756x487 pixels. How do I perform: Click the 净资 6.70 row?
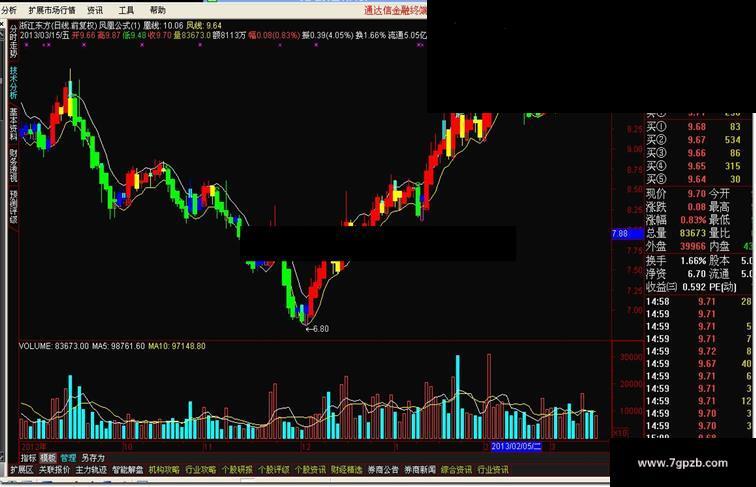[x=676, y=274]
